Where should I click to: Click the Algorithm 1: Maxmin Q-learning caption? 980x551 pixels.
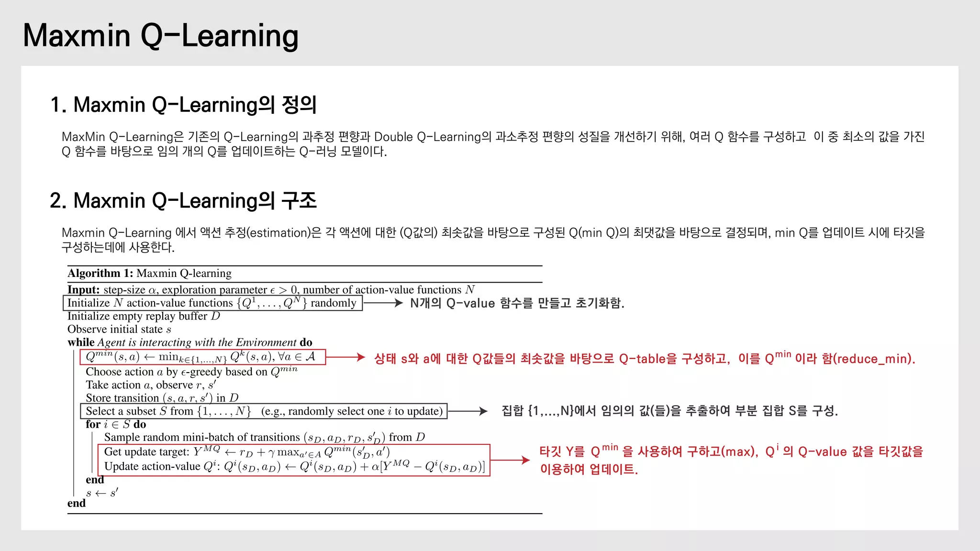(149, 274)
